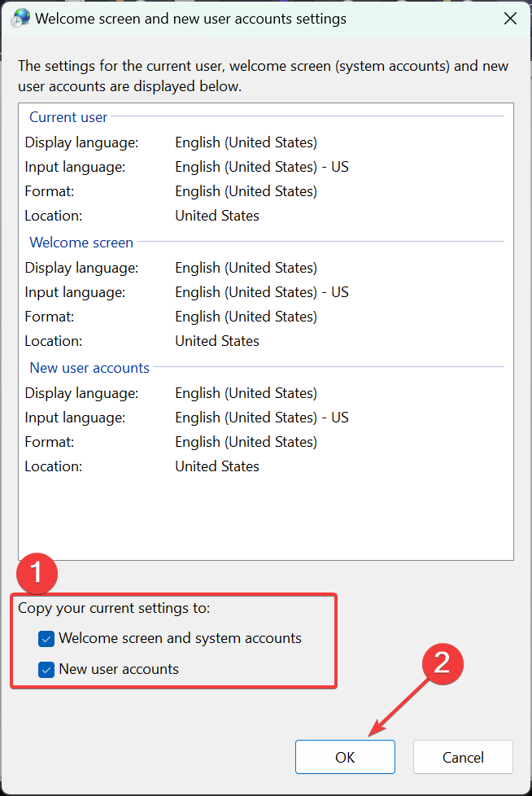Select the Location value United States
This screenshot has height=796, width=532.
pos(216,216)
